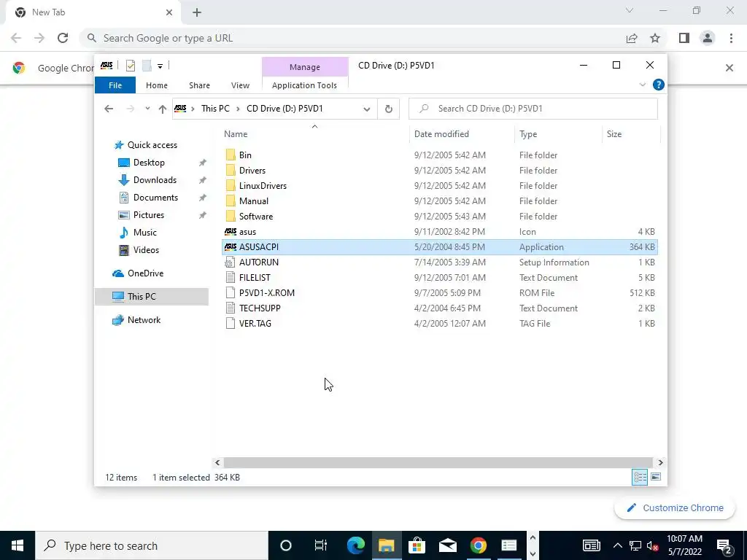Click Customize Chrome button

click(675, 507)
